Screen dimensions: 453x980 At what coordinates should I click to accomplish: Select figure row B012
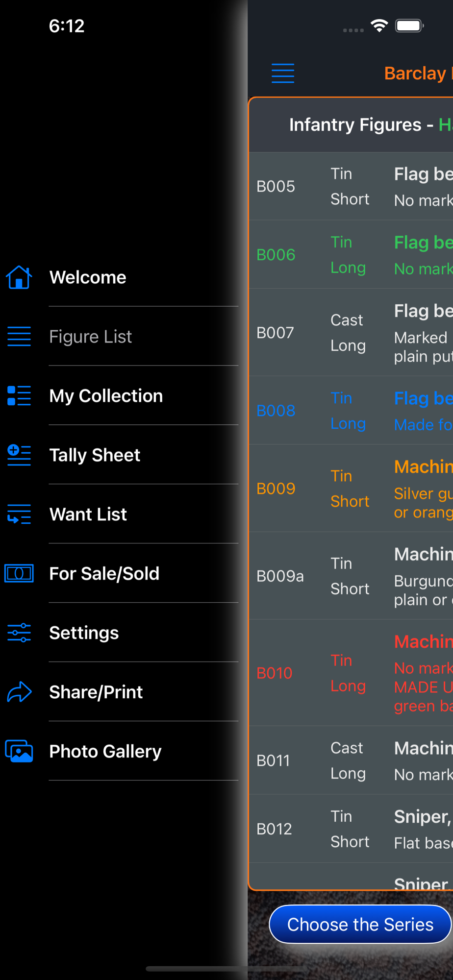351,829
